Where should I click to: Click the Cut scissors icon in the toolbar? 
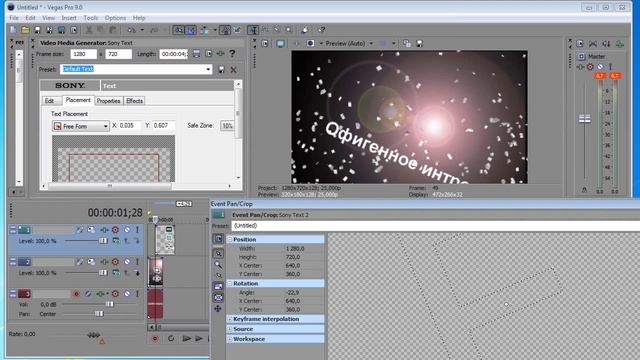point(89,30)
